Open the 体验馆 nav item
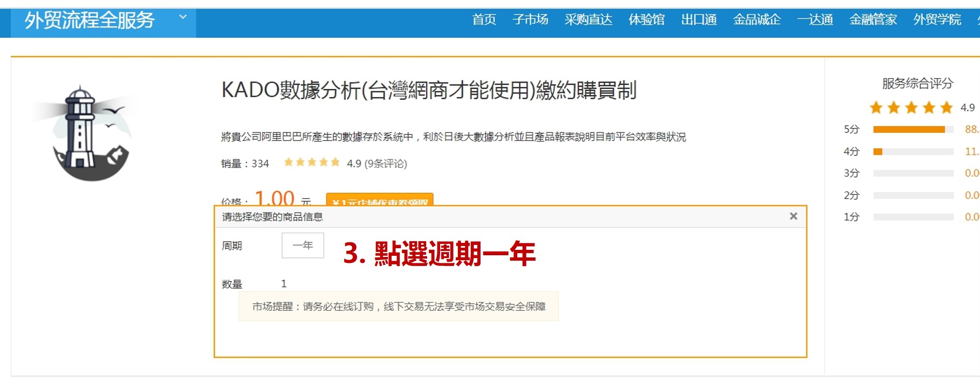 pos(647,20)
